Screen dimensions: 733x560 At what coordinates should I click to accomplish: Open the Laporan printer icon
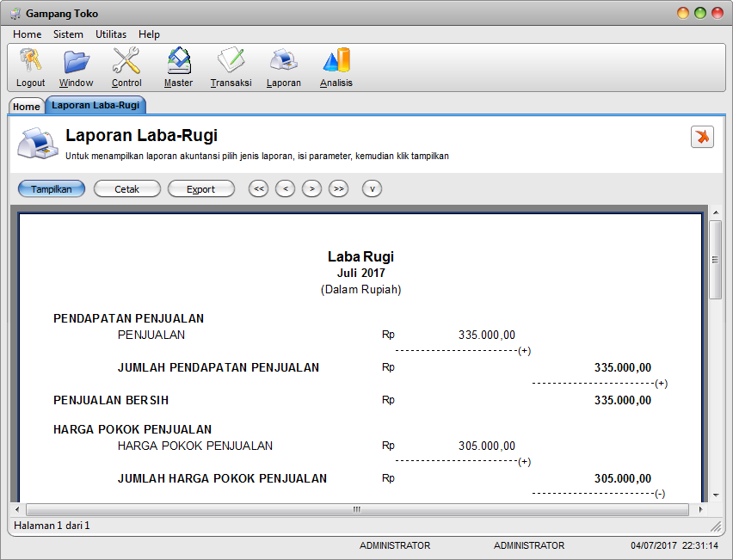pos(283,60)
